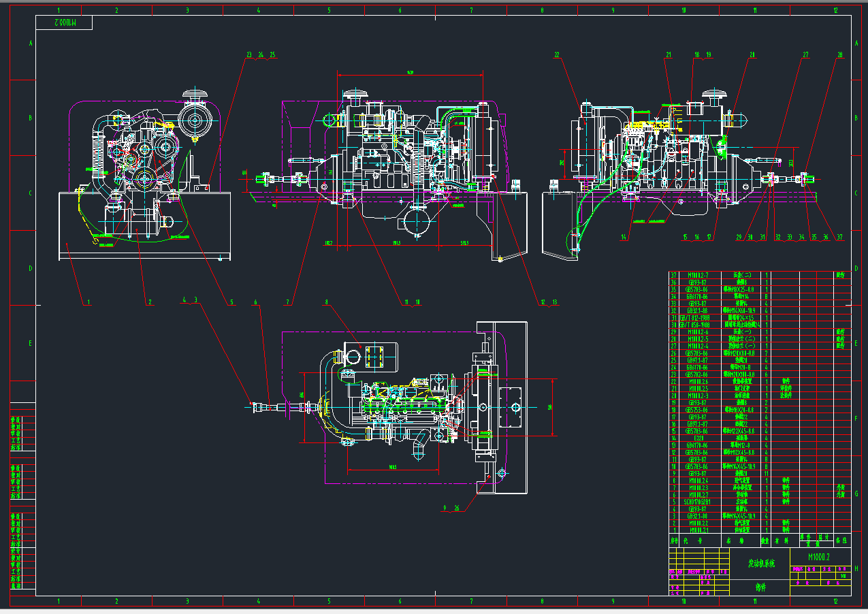Click item number 37 in the parts list

pyautogui.click(x=675, y=275)
